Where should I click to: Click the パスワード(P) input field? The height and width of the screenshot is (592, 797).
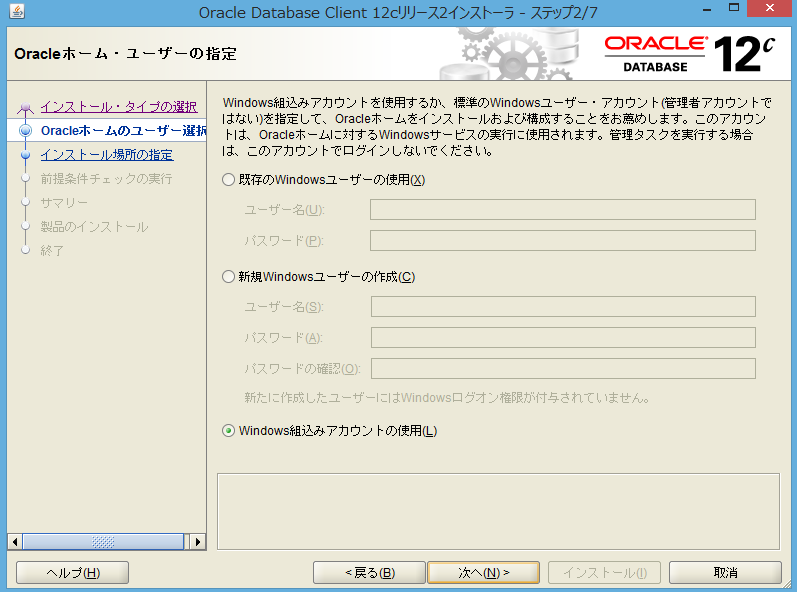[x=563, y=240]
